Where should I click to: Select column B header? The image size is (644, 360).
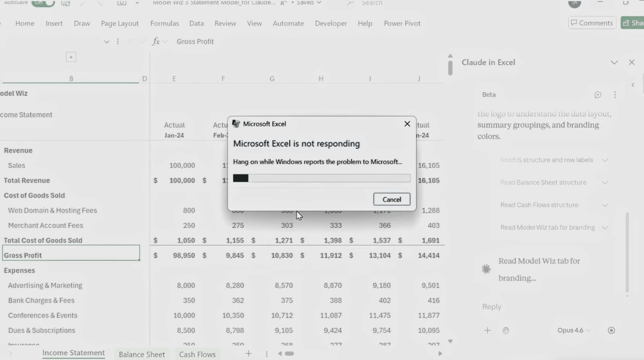(x=71, y=78)
